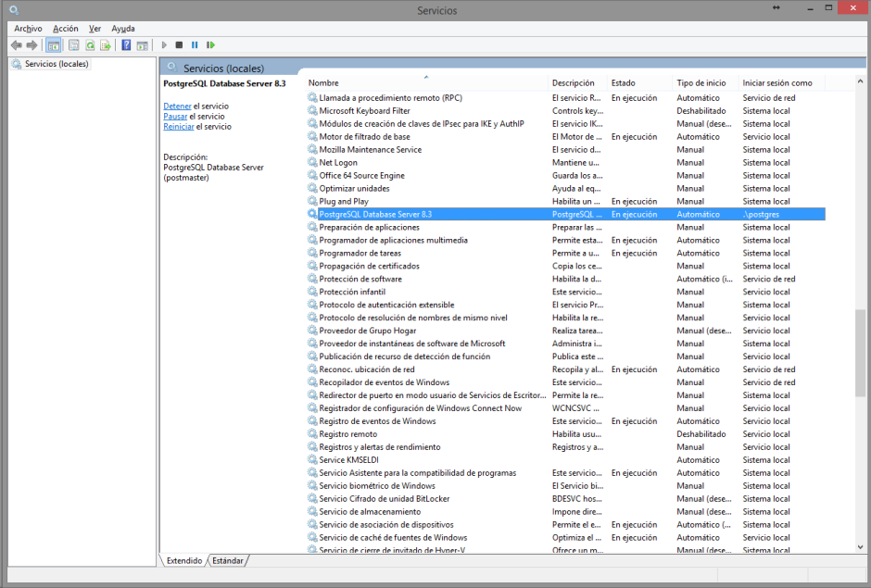Click the Refresh toolbar icon
Image resolution: width=871 pixels, height=588 pixels.
[91, 44]
